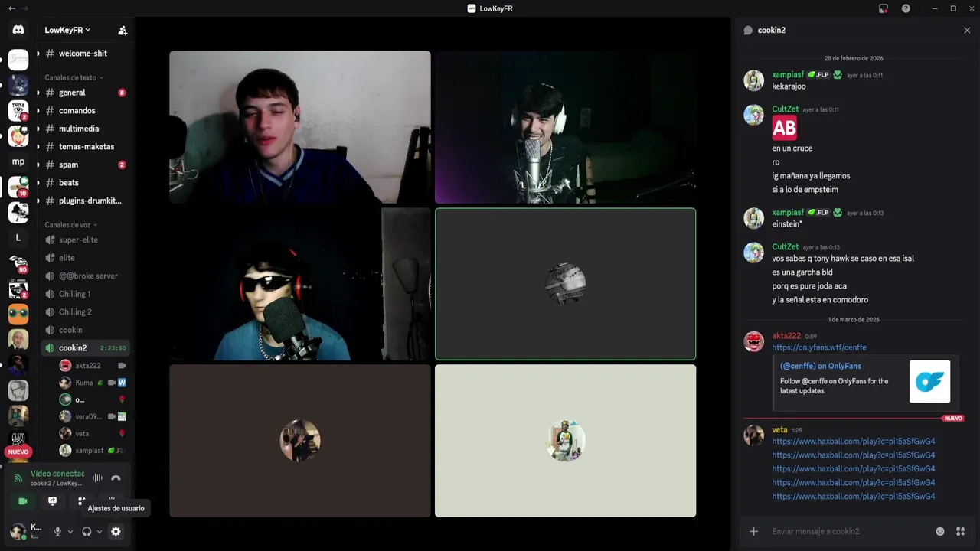
Task: Open the mp server icon
Action: [18, 161]
